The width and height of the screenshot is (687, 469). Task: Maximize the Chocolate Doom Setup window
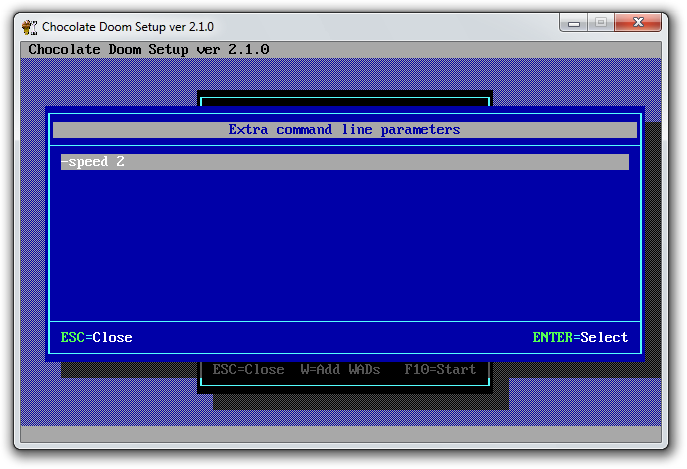pyautogui.click(x=599, y=24)
